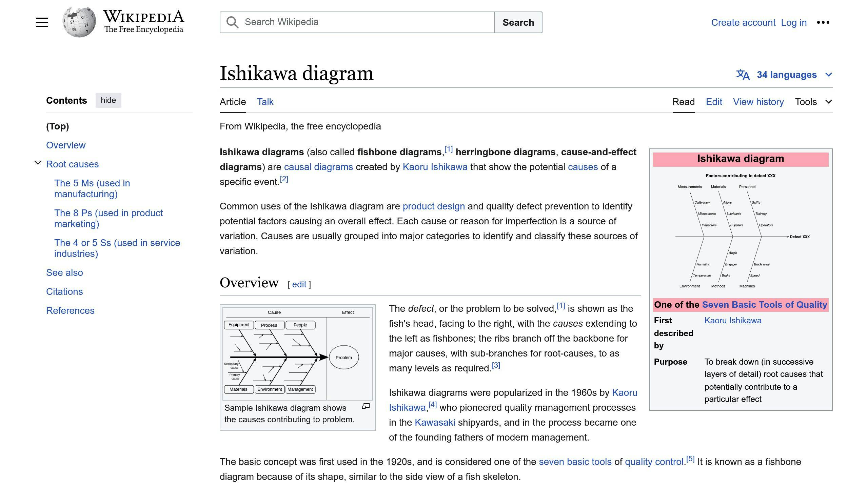Image resolution: width=868 pixels, height=488 pixels.
Task: Open Kaoru Ishikawa link in intro paragraph
Action: [x=435, y=167]
